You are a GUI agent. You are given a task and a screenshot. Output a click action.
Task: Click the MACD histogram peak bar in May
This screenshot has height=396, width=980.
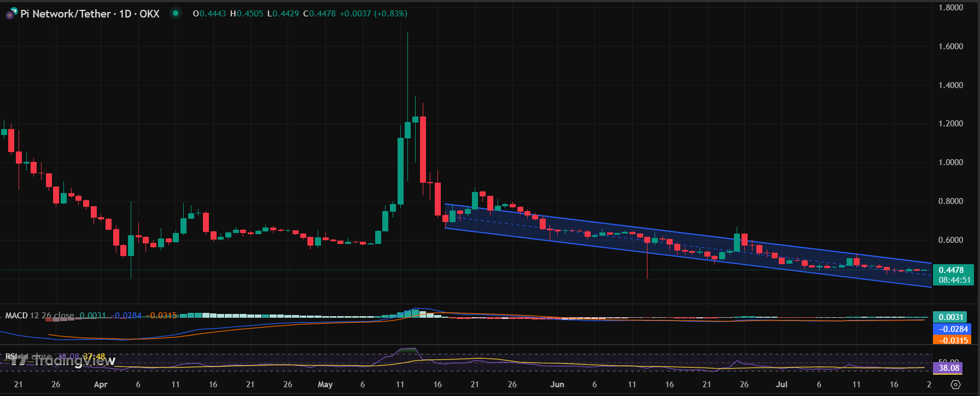[415, 313]
